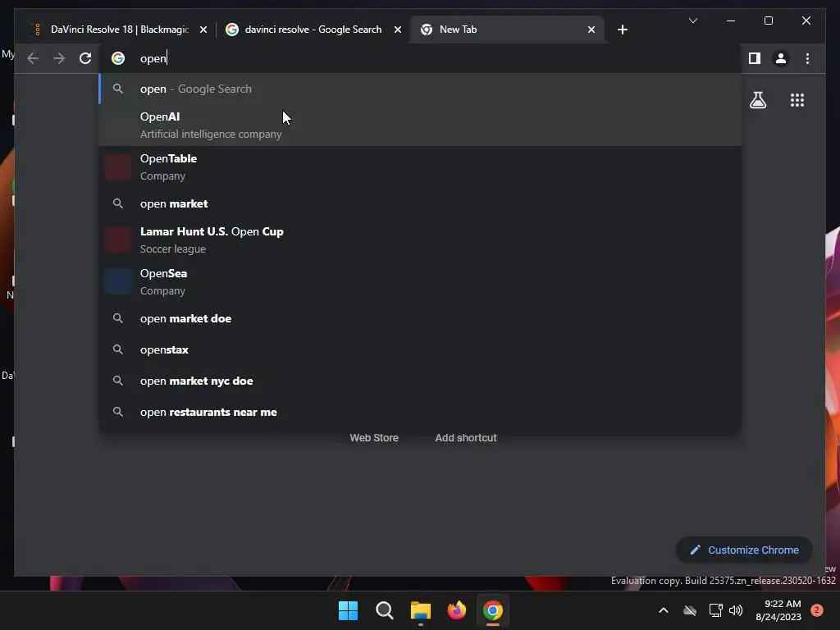
Task: Click the Chrome back arrow
Action: click(x=33, y=58)
